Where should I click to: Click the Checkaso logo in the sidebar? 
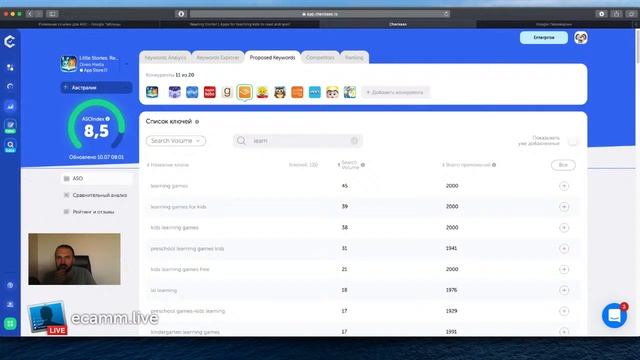[10, 41]
